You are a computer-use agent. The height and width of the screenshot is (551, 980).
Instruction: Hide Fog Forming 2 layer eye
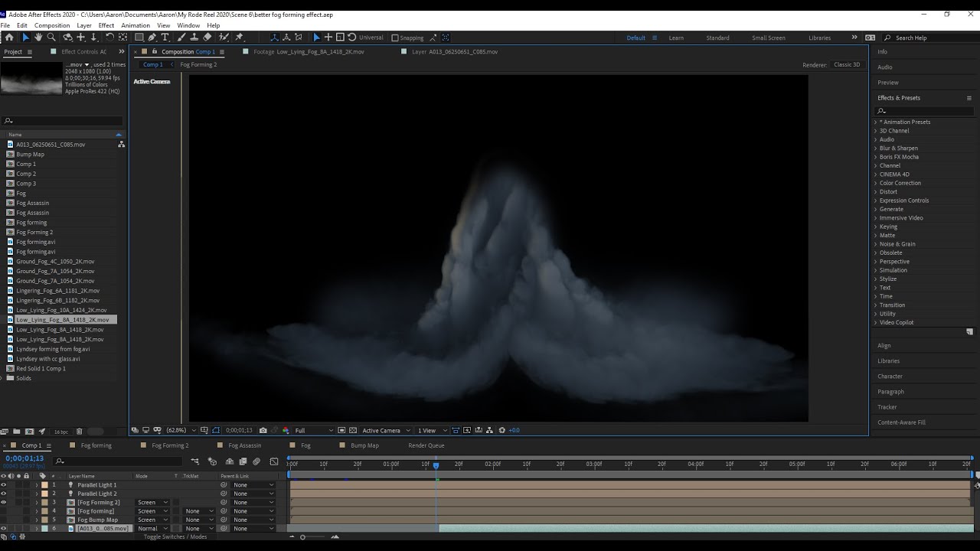(4, 502)
